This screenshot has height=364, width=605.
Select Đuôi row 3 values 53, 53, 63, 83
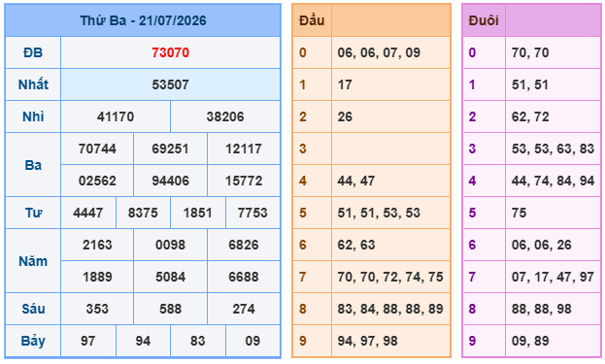click(553, 149)
